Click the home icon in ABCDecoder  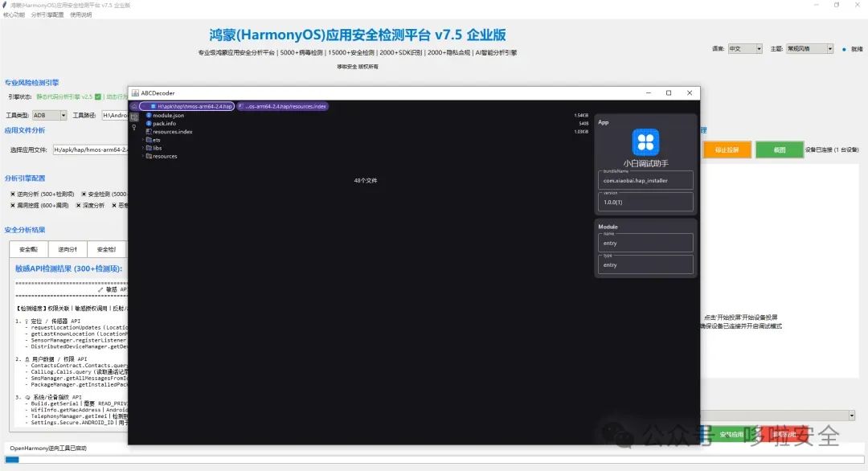click(134, 106)
